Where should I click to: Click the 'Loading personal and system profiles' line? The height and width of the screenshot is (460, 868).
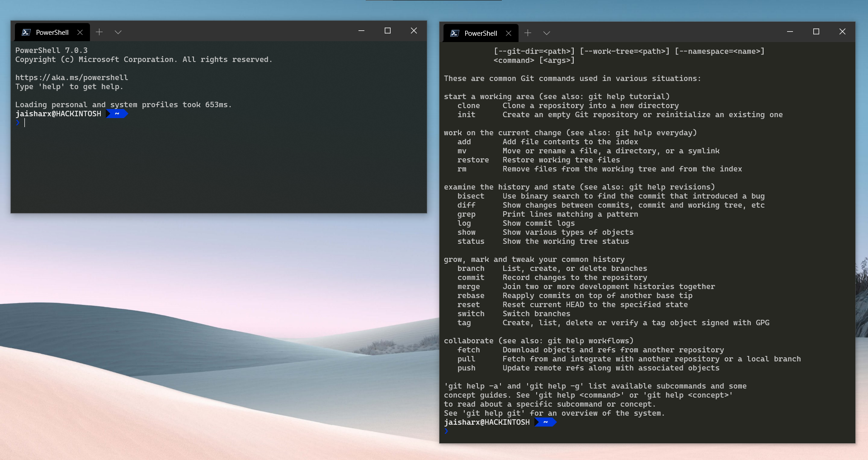(x=123, y=105)
